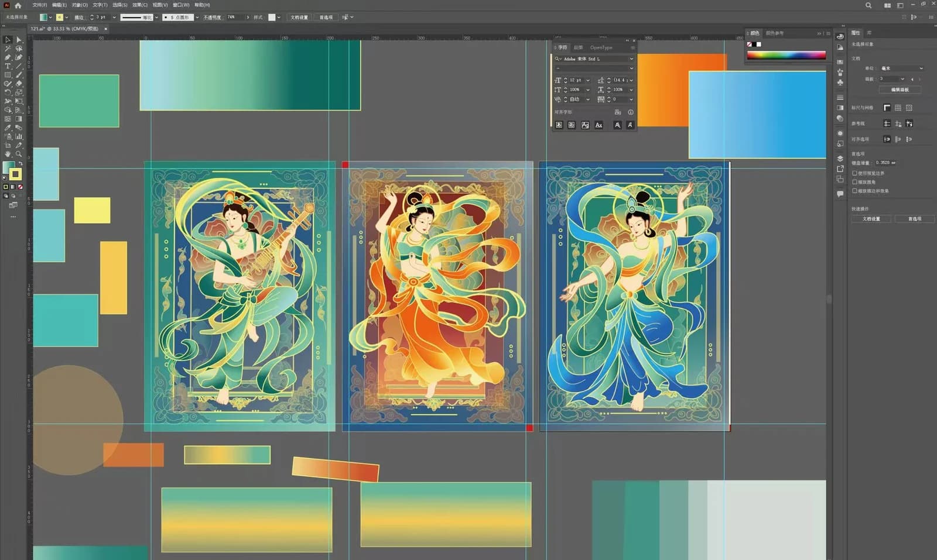Select the Selection (black arrow) tool
Image resolution: width=937 pixels, height=560 pixels.
pyautogui.click(x=8, y=40)
